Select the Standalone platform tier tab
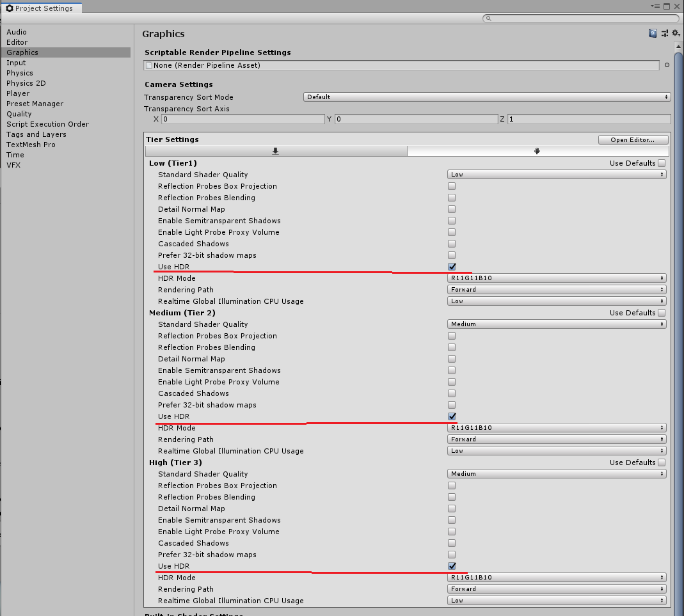 [x=276, y=151]
